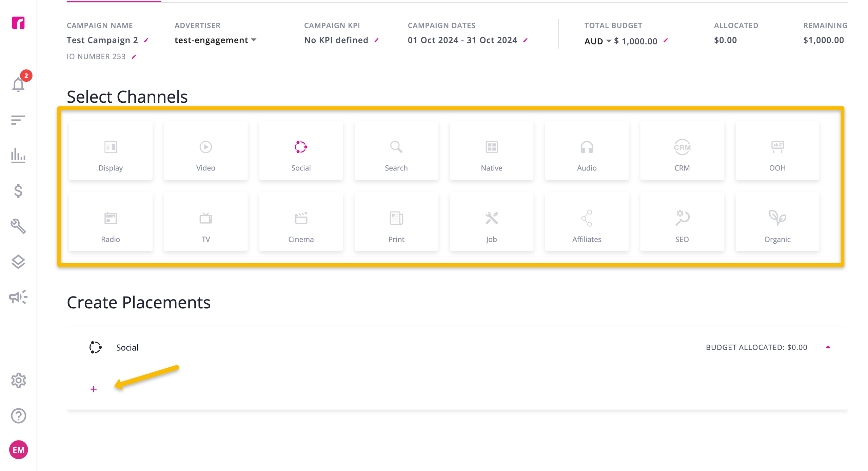Open the megaphone campaigns icon
The image size is (868, 471).
[x=18, y=297]
